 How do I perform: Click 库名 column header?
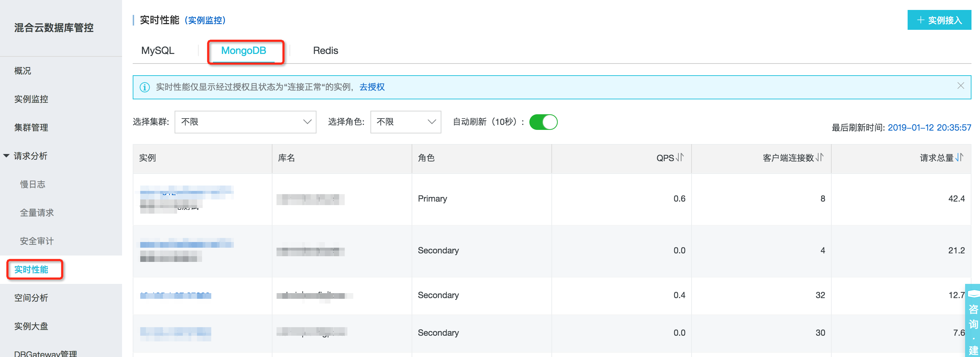[x=286, y=158]
